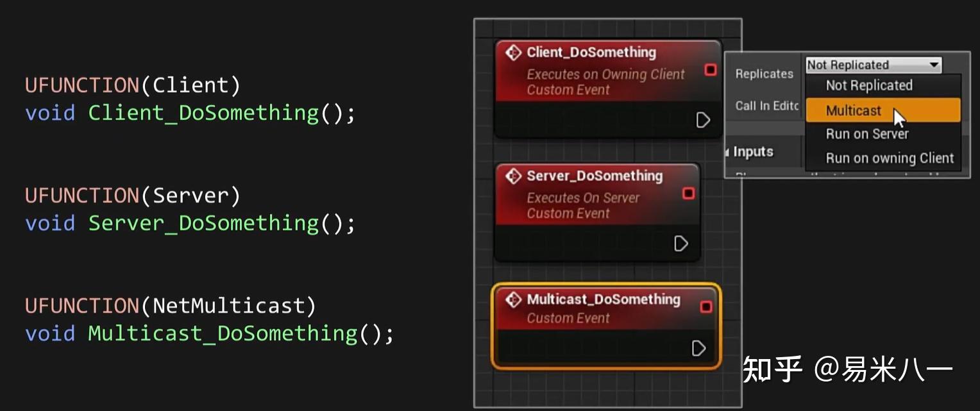Open the Replicates combo box showing Not Replicated
980x411 pixels.
874,65
